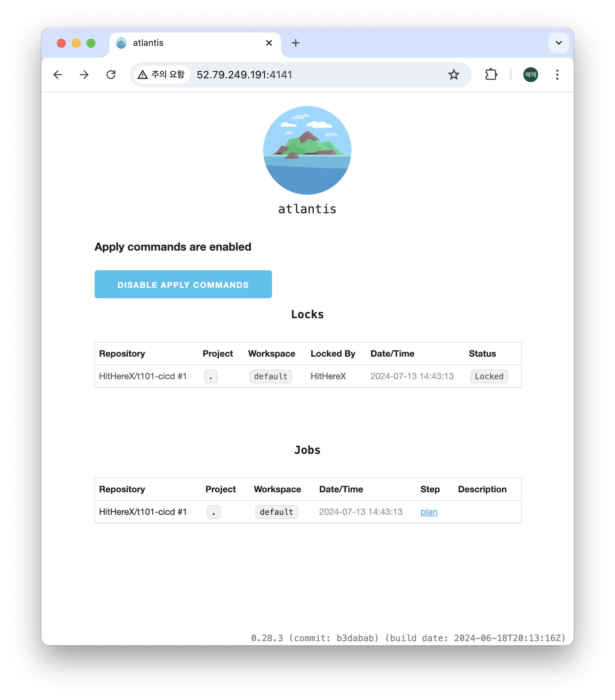The image size is (615, 700).
Task: Click HitHereX in the Locked By column
Action: click(328, 376)
